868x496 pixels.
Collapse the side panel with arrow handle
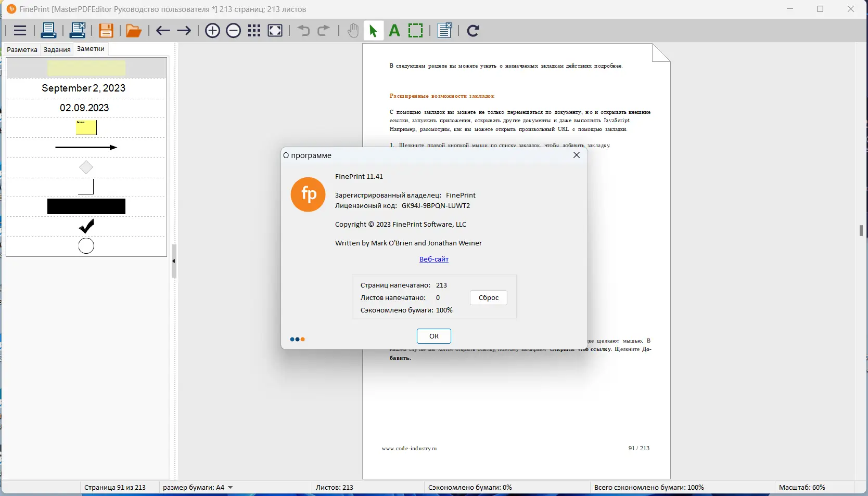[174, 261]
